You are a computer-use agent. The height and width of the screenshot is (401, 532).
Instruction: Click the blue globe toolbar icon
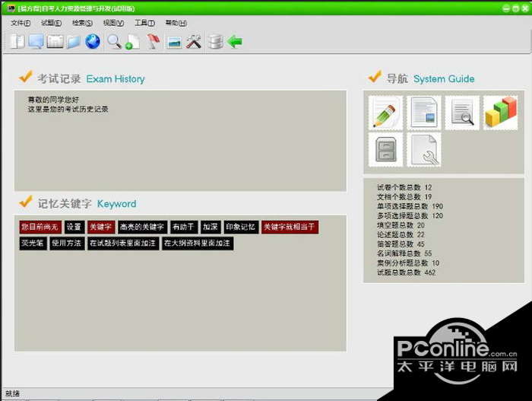(x=92, y=42)
